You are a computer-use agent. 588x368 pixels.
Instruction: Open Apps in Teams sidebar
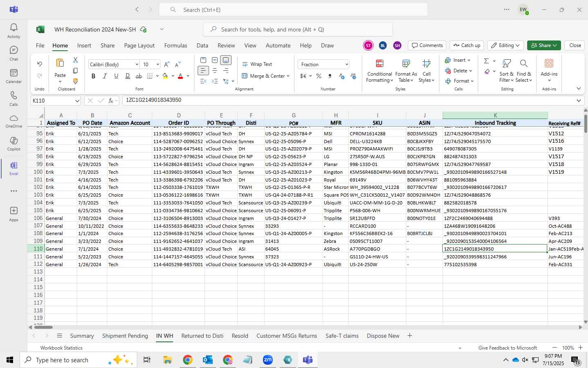[13, 214]
